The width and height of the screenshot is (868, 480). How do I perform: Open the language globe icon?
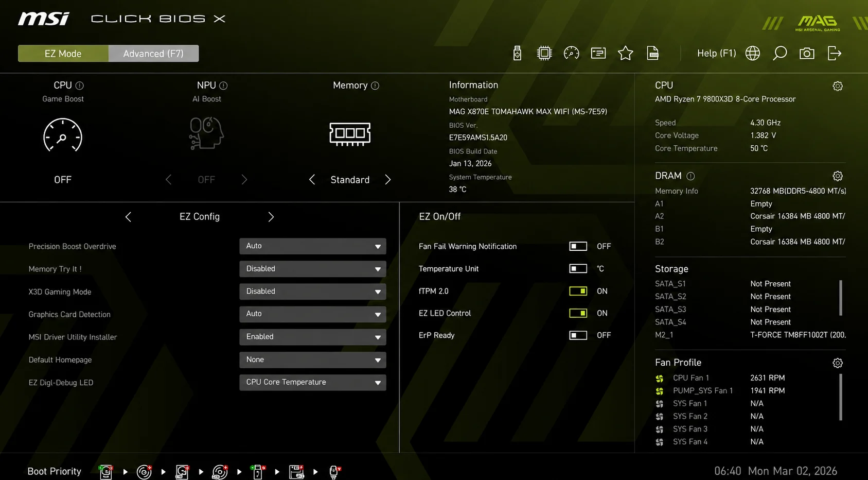point(753,53)
